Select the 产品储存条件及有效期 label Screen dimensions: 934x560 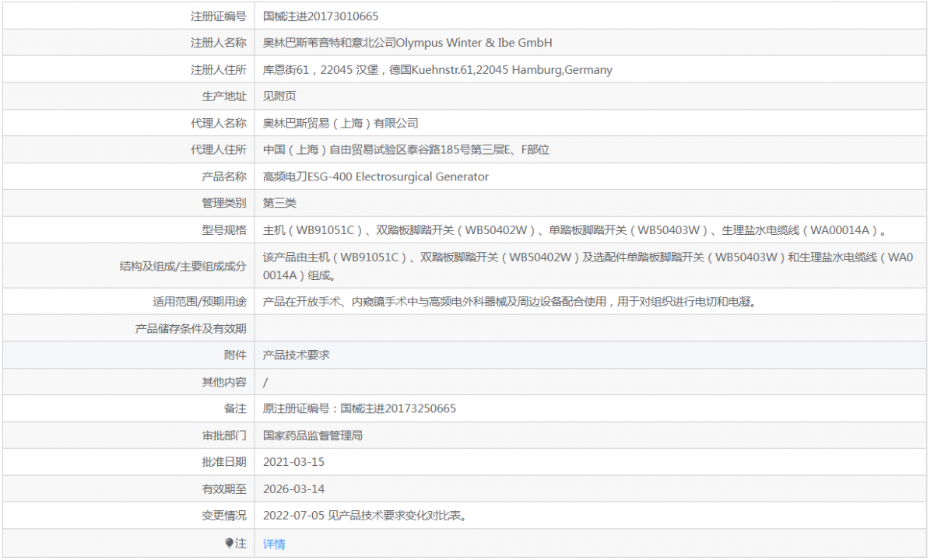(191, 329)
